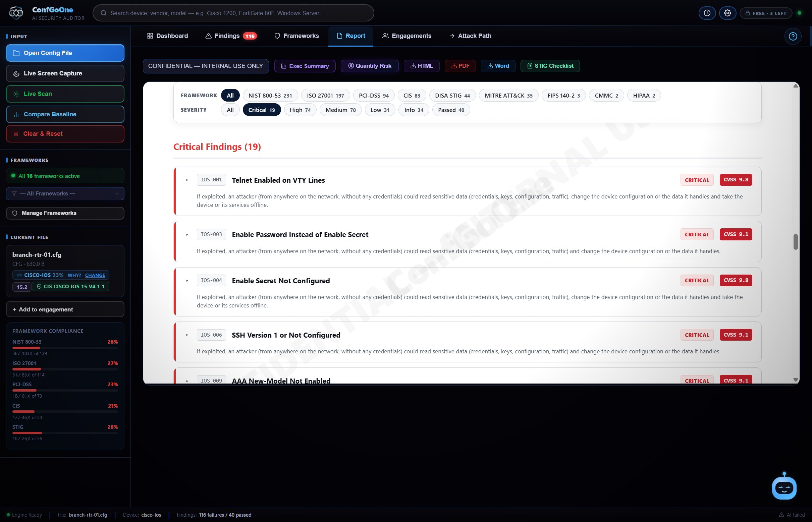Select High severity filter chip
812x522 pixels.
click(300, 110)
